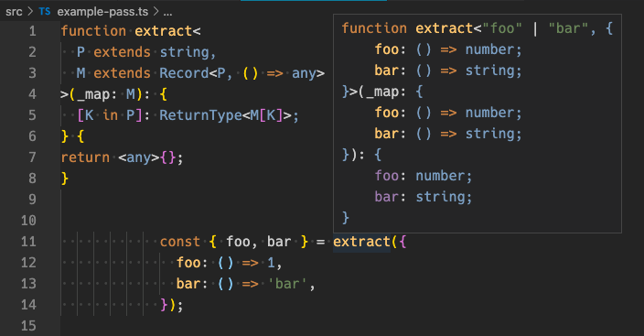Click 'Record' type on line 3
Screen dimensions: 644x336
tap(184, 73)
